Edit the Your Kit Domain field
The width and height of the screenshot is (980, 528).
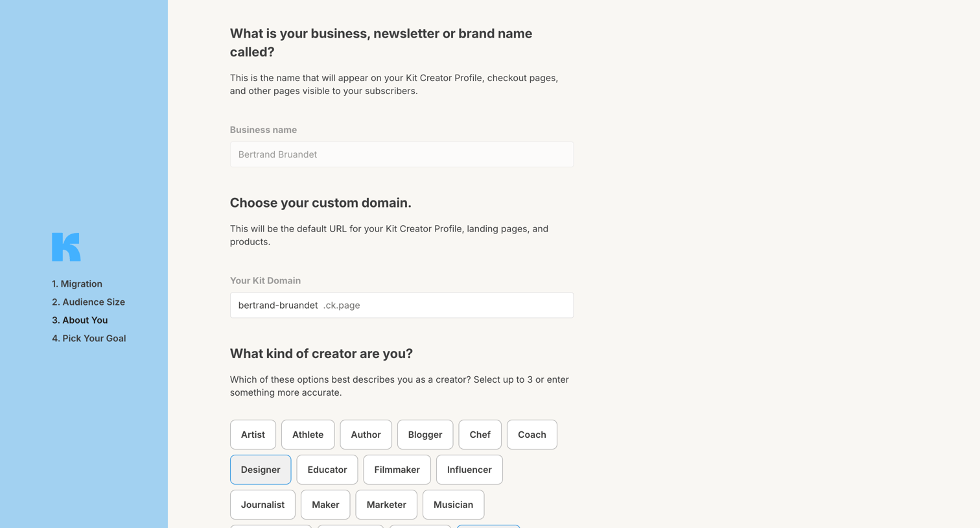coord(402,306)
